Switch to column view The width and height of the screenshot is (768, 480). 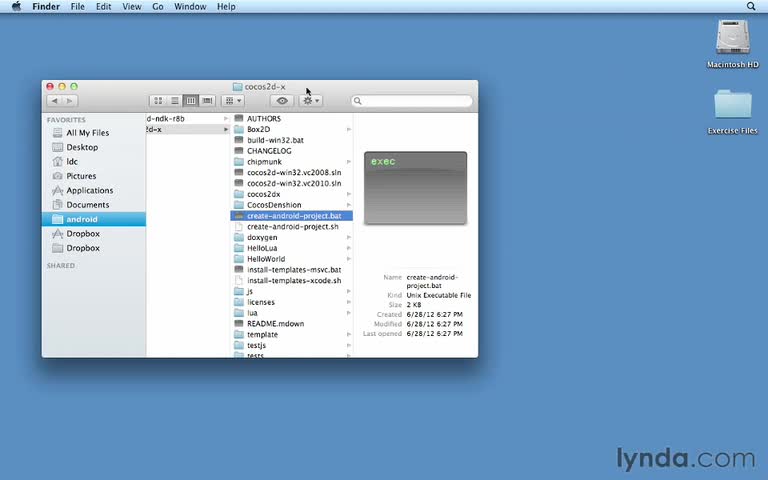point(191,101)
